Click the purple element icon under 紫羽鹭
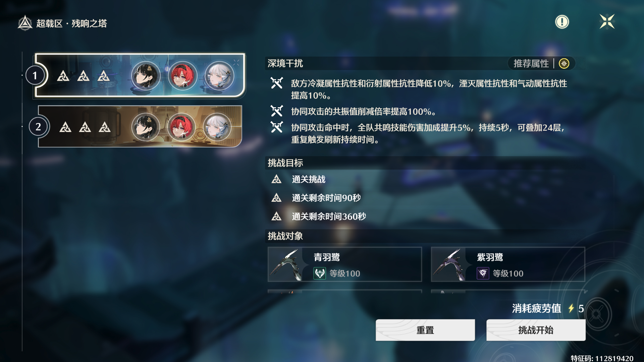644x362 pixels. pyautogui.click(x=483, y=274)
